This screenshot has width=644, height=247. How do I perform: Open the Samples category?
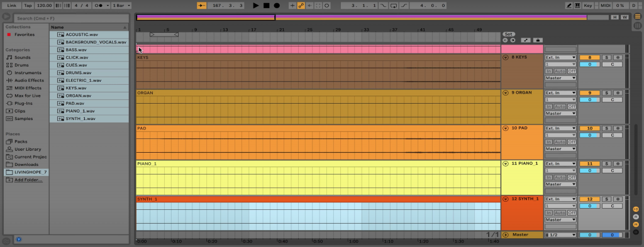pyautogui.click(x=23, y=119)
